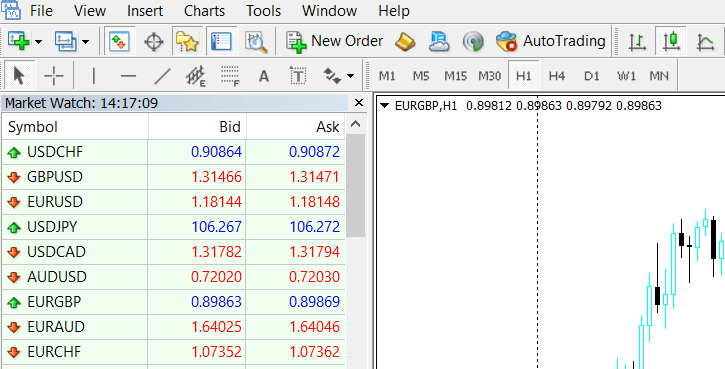Open the Insert menu
Image resolution: width=725 pixels, height=369 pixels.
click(x=145, y=11)
